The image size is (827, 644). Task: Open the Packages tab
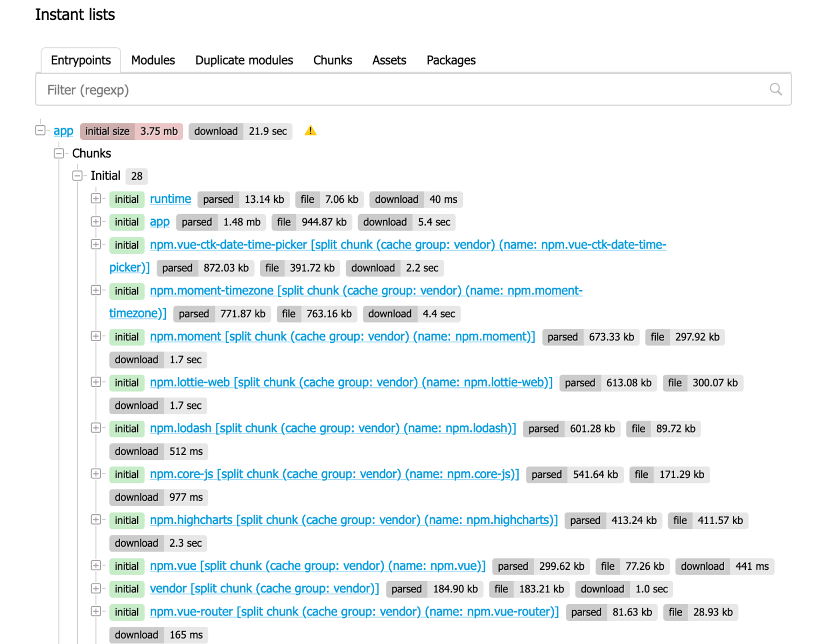click(x=451, y=60)
